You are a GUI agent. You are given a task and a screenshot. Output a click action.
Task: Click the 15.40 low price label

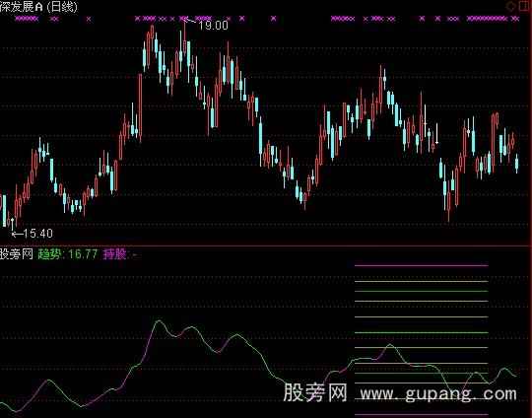[38, 234]
